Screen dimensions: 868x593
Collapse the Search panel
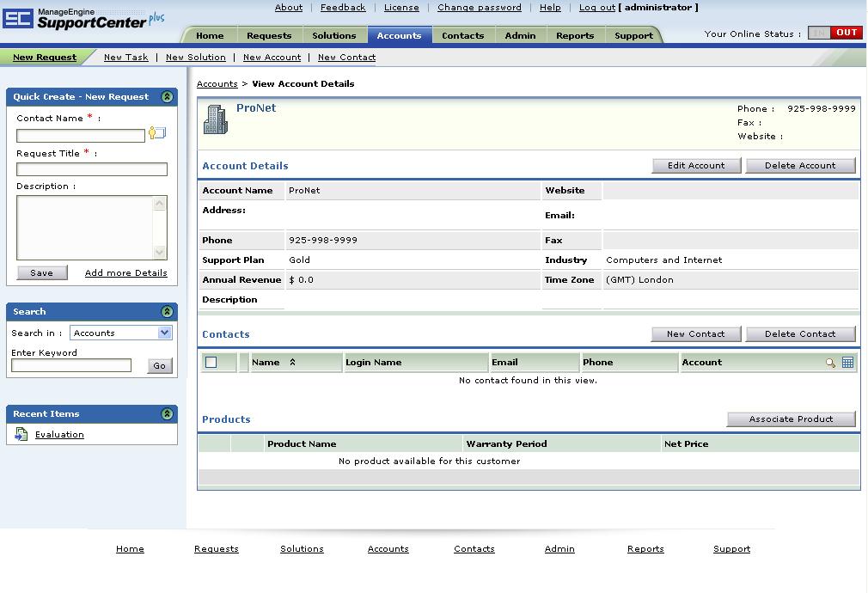[x=167, y=312]
